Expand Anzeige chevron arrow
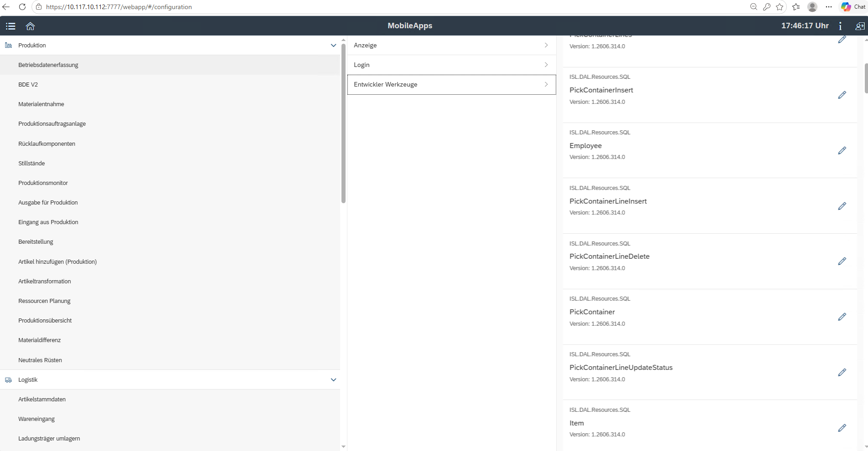Viewport: 868px width, 451px height. (x=546, y=45)
